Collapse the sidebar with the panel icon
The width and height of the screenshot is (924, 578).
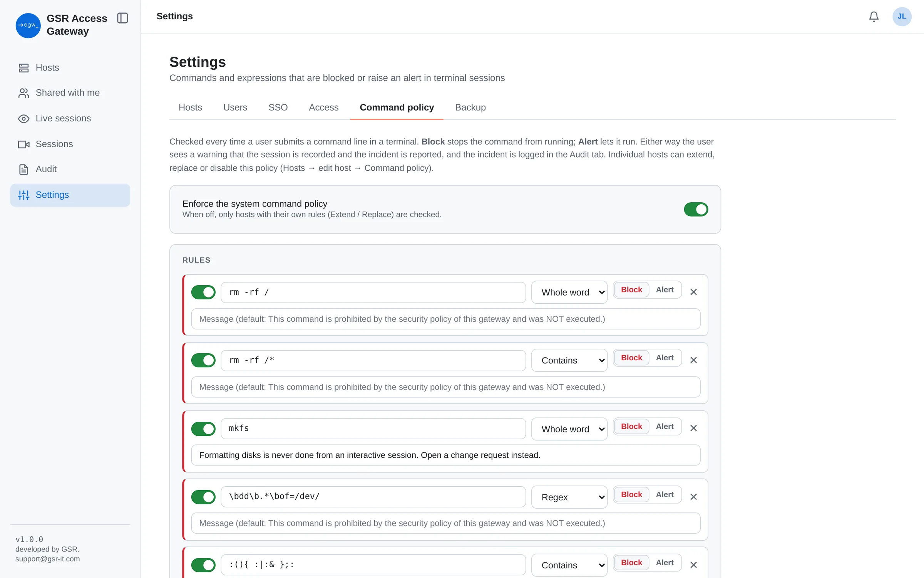[122, 18]
